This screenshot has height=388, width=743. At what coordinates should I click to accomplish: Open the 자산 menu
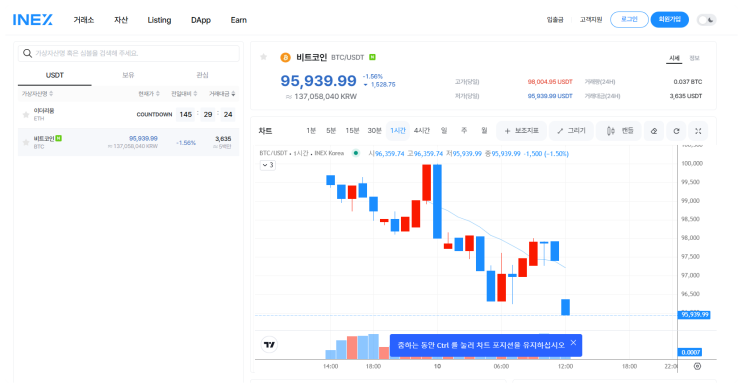(121, 20)
